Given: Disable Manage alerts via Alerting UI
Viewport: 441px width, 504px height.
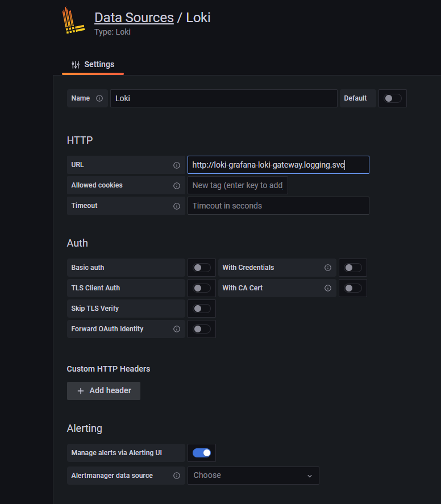Looking at the screenshot, I should 202,453.
